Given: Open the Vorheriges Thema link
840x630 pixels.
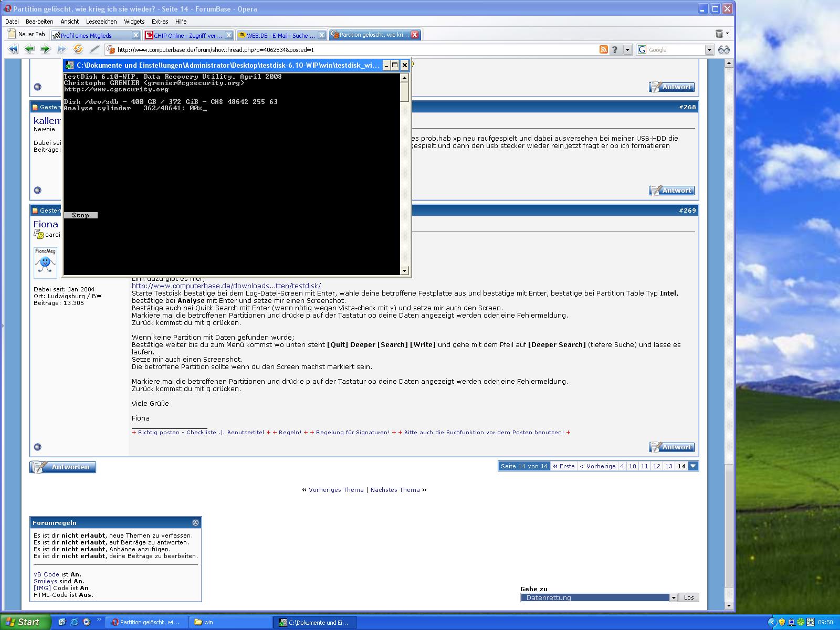Looking at the screenshot, I should click(336, 490).
